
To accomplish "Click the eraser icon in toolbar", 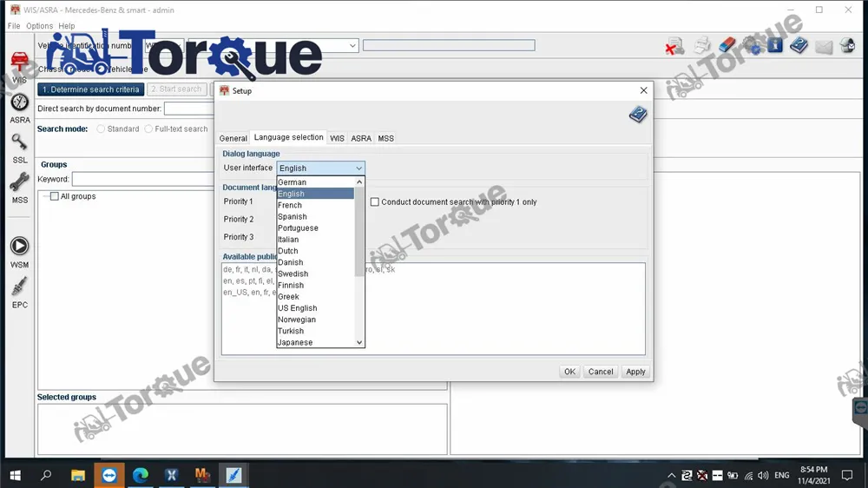I will coord(727,45).
